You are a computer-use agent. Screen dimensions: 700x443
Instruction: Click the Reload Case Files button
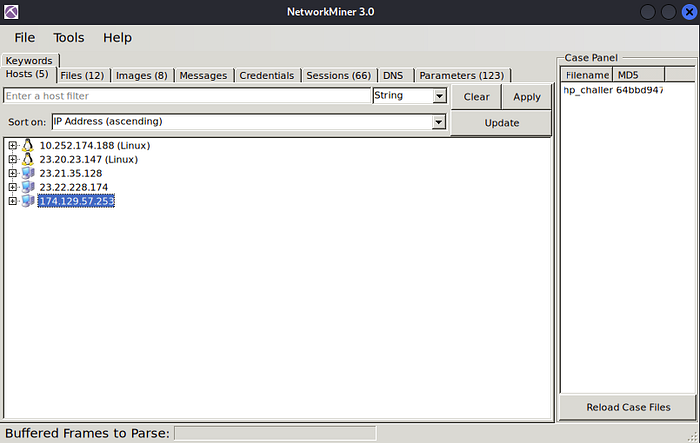(628, 407)
